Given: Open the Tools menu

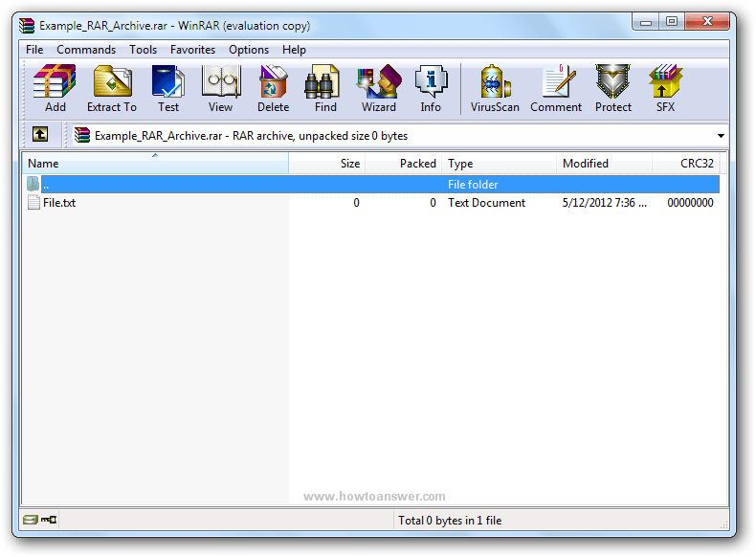Looking at the screenshot, I should [144, 50].
